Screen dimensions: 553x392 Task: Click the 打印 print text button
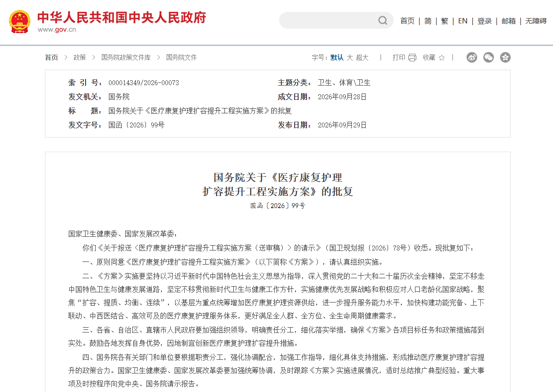tap(399, 58)
